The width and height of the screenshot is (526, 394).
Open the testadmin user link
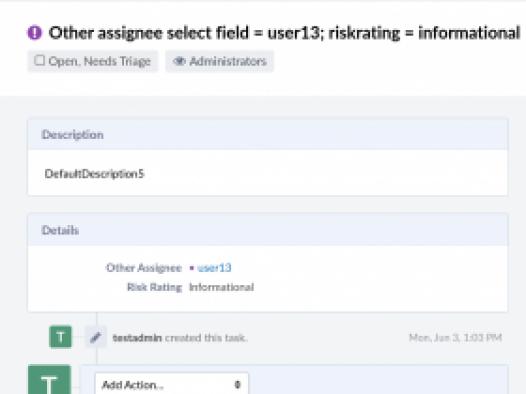coord(138,338)
